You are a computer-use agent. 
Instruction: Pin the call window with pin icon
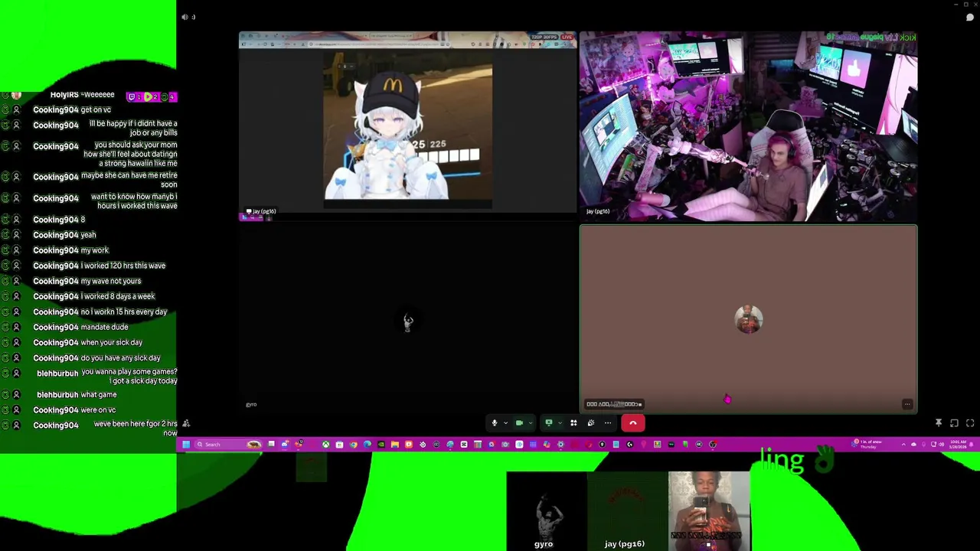coord(939,423)
